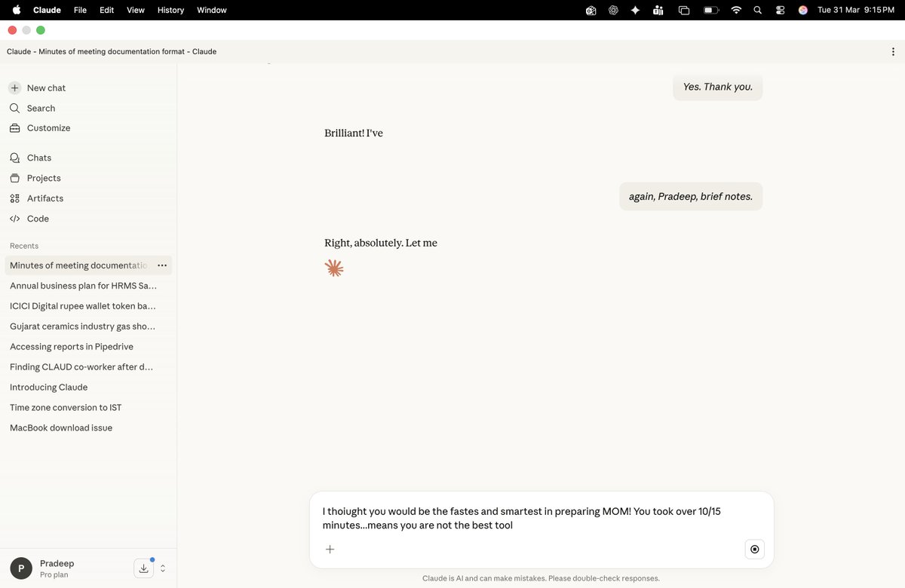This screenshot has height=588, width=905.
Task: Click the 'Right, absolutely. Let me' response text
Action: 381,243
